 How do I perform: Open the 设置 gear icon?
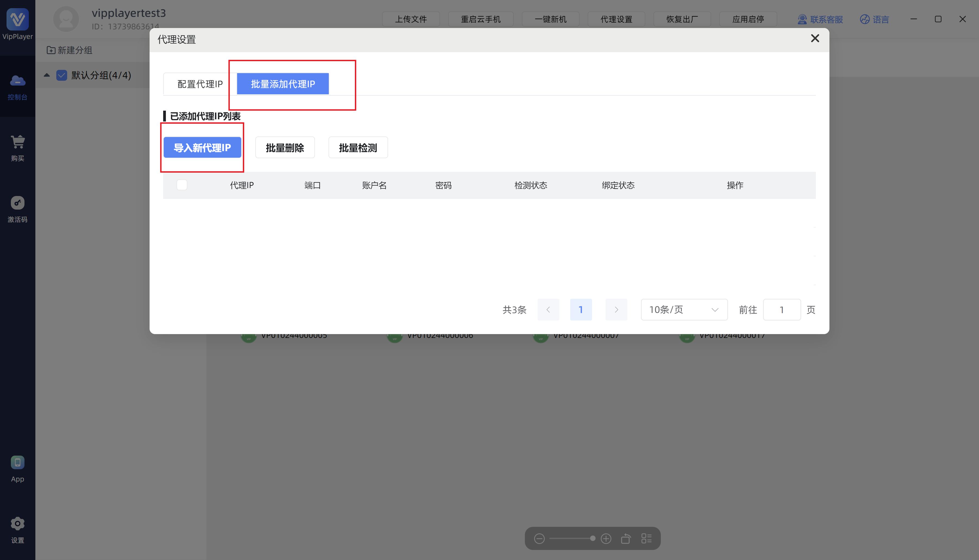point(17,524)
